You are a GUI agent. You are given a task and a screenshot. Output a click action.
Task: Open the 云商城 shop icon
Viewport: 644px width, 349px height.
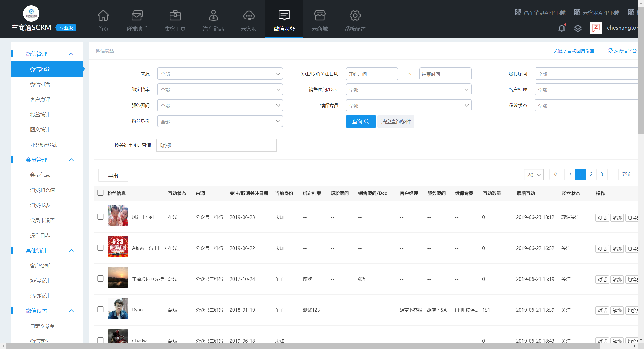(x=320, y=16)
